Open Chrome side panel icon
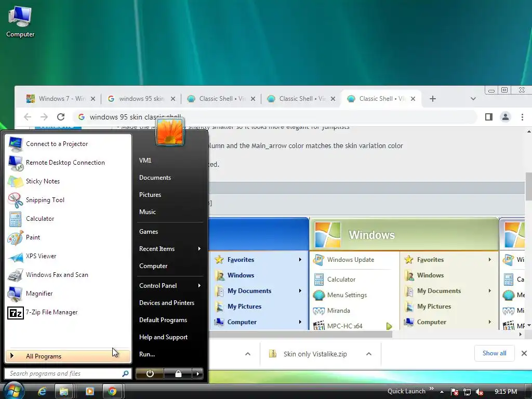 pos(488,117)
